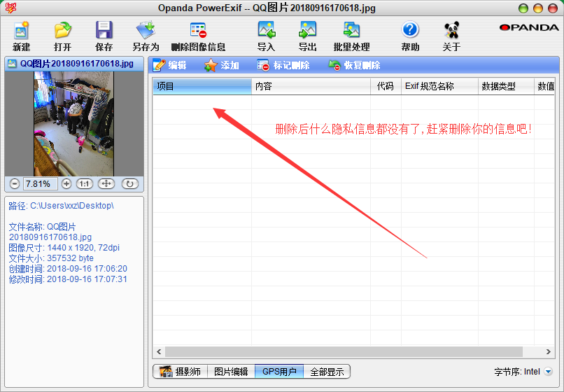Click 创建时间: 2018-09-16 17:06:20 text
The width and height of the screenshot is (564, 392).
coord(68,269)
